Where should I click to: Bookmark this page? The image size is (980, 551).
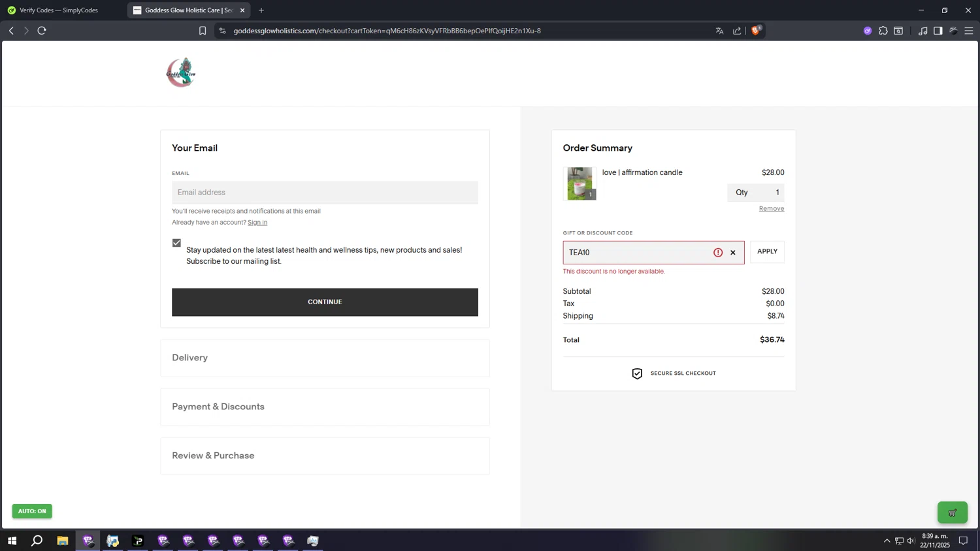[x=203, y=31]
